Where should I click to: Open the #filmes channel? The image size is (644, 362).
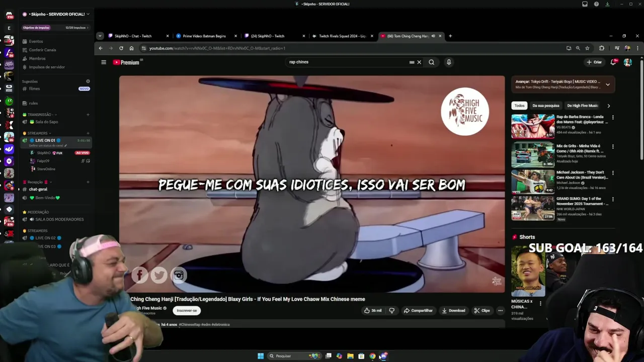pyautogui.click(x=55, y=88)
